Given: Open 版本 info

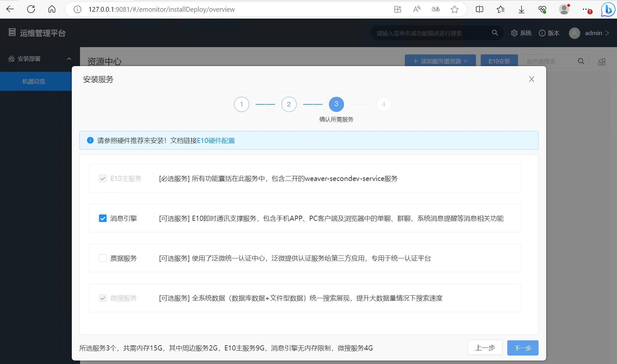Looking at the screenshot, I should coord(549,33).
